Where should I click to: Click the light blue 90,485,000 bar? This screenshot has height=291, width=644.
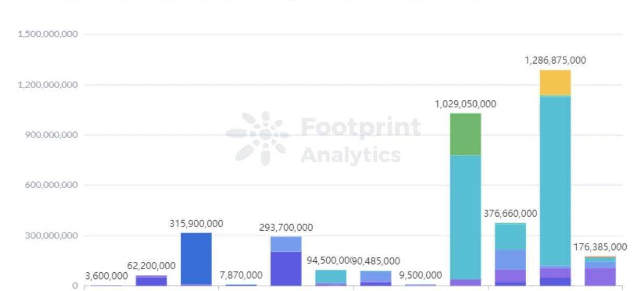tap(375, 275)
